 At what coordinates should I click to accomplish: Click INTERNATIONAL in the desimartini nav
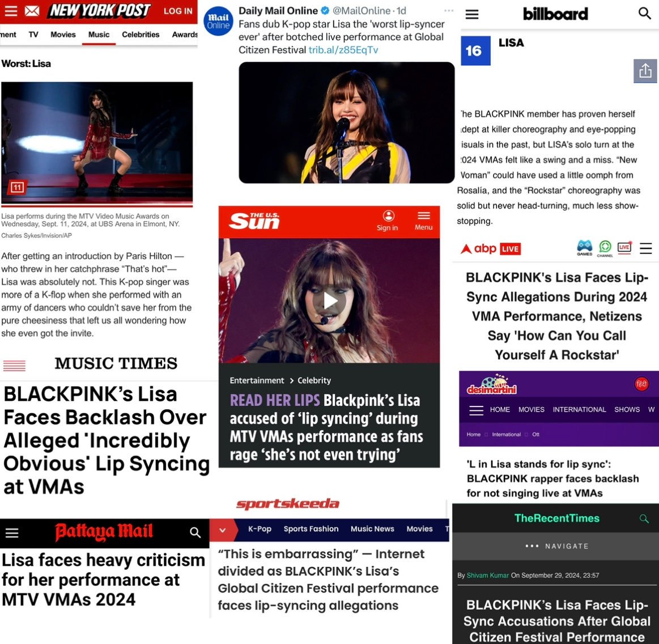579,410
